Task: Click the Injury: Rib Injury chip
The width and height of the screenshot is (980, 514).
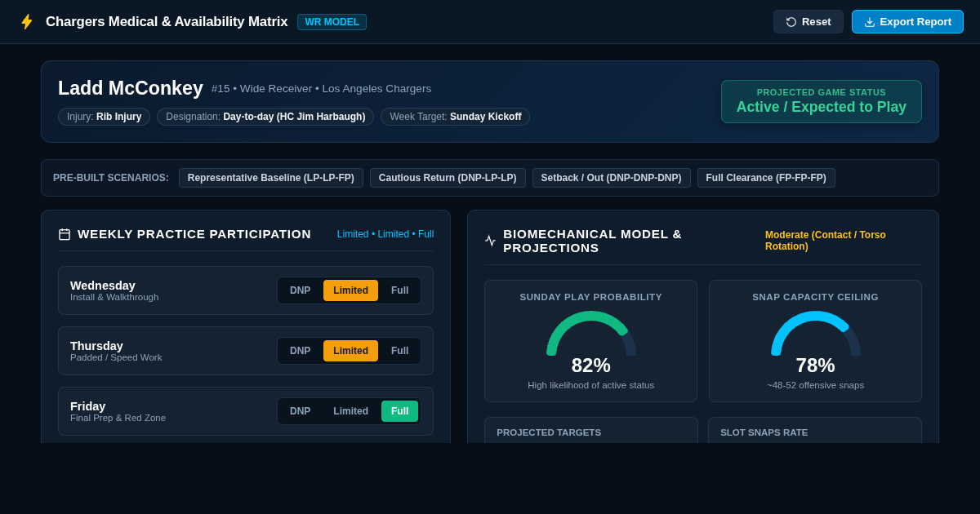Action: click(x=104, y=117)
